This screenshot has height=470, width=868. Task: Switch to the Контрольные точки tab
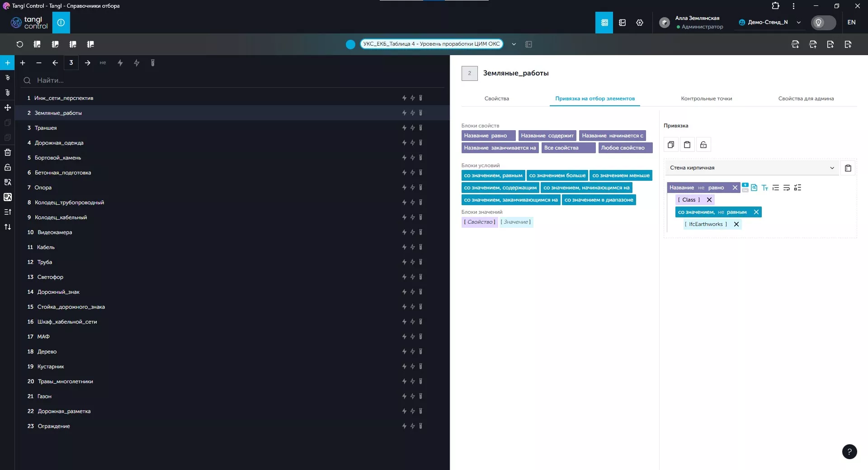(706, 99)
